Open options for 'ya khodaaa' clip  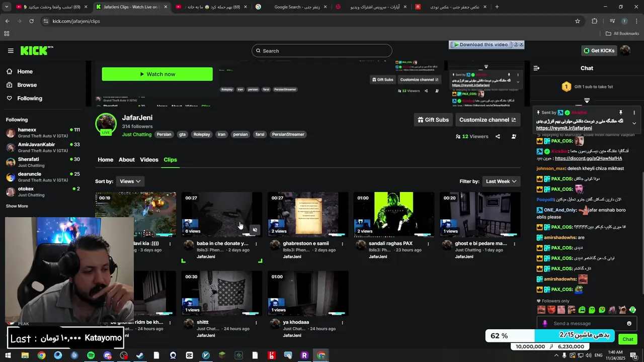coord(343,322)
